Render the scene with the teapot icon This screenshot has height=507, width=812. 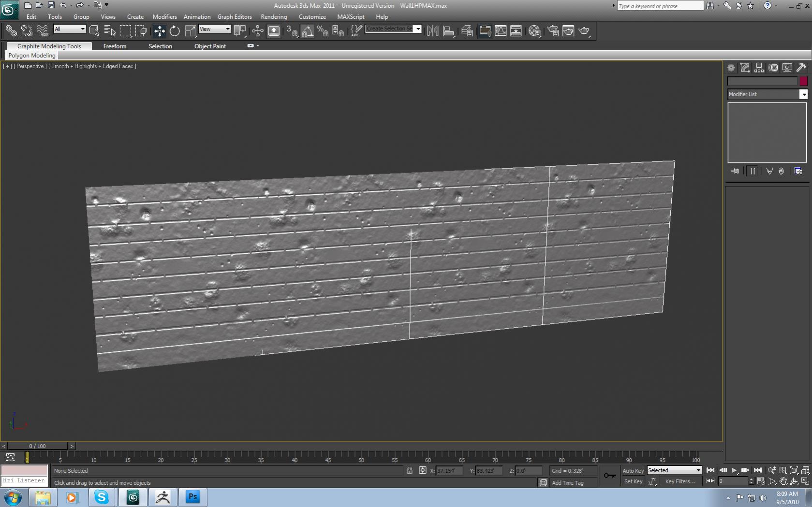(584, 31)
